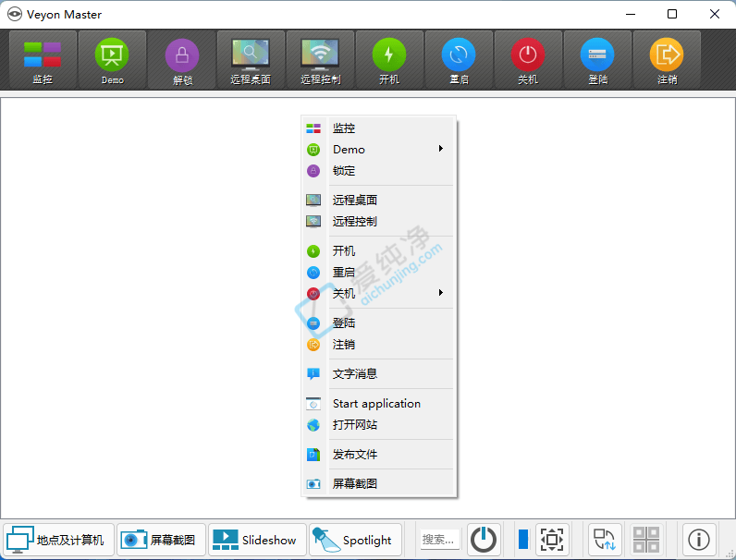Click the blue zoom indicator bar

[523, 540]
